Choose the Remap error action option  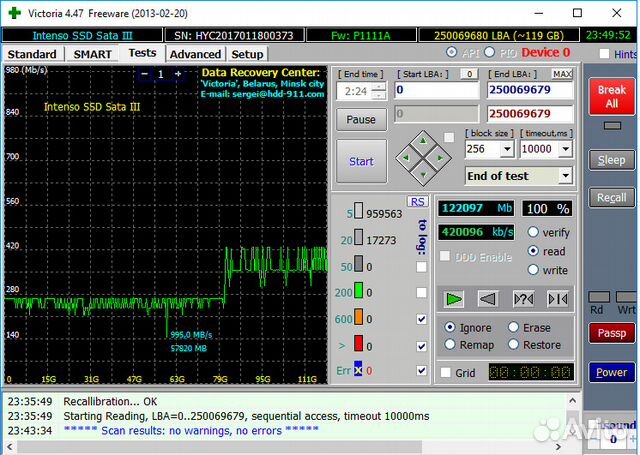[x=450, y=345]
